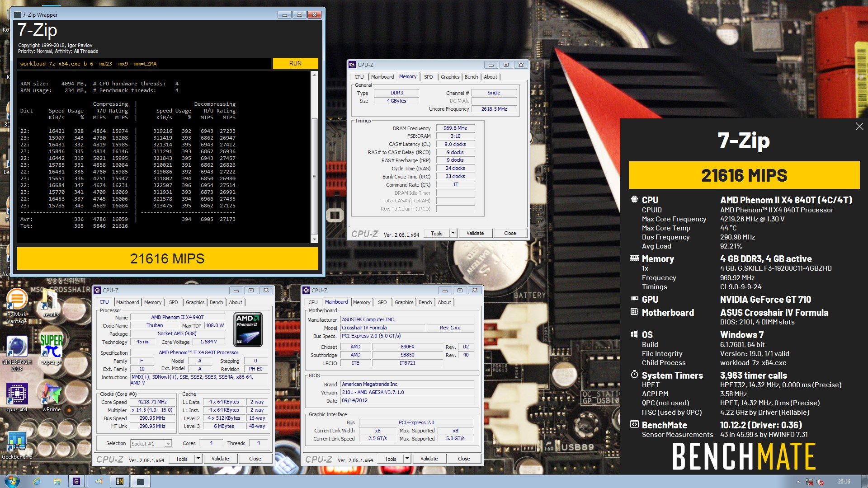Click the BenchMate version icon in result panel

[634, 424]
